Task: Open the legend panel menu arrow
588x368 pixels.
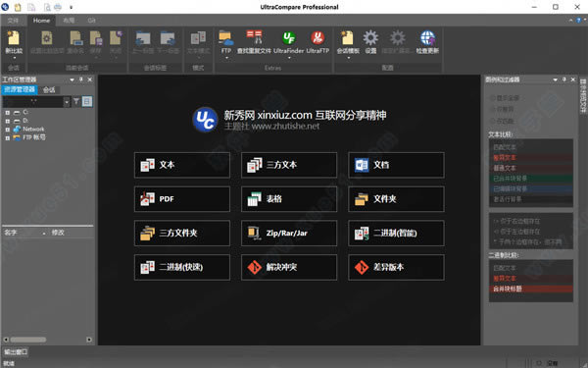Action: (555, 79)
